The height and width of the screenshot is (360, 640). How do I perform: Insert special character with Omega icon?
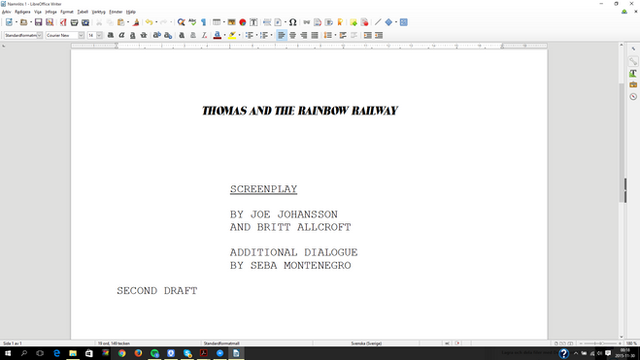point(293,22)
